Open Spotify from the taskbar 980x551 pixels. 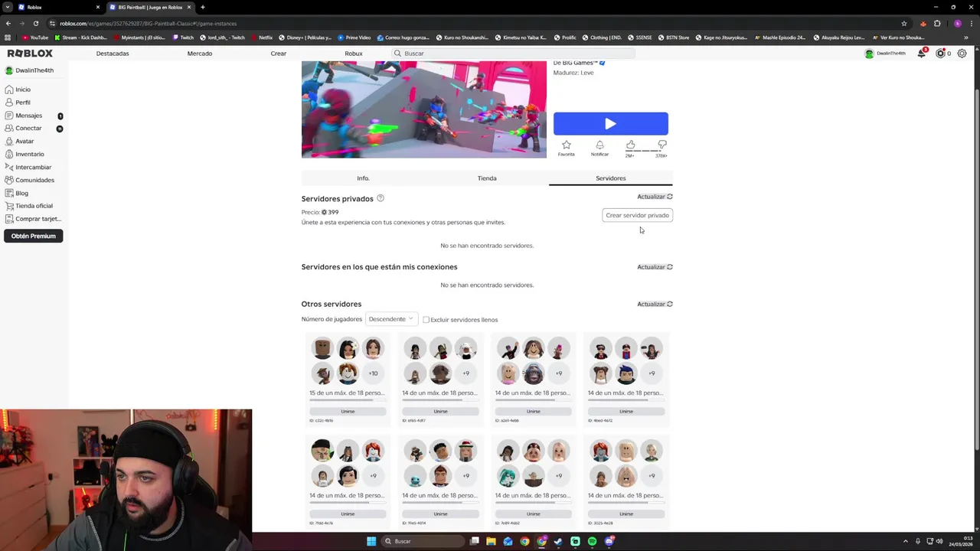[x=592, y=541]
